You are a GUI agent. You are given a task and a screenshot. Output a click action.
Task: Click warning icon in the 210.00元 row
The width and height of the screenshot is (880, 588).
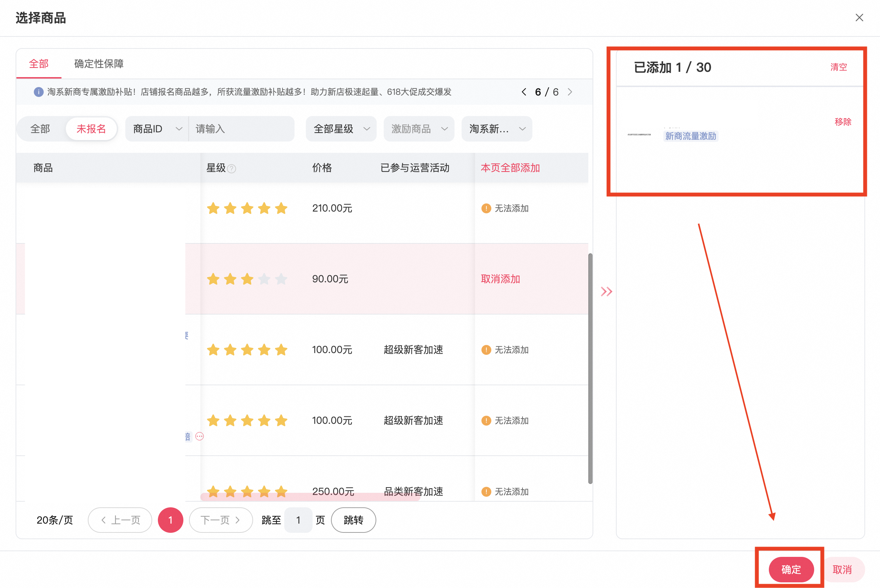pos(486,208)
